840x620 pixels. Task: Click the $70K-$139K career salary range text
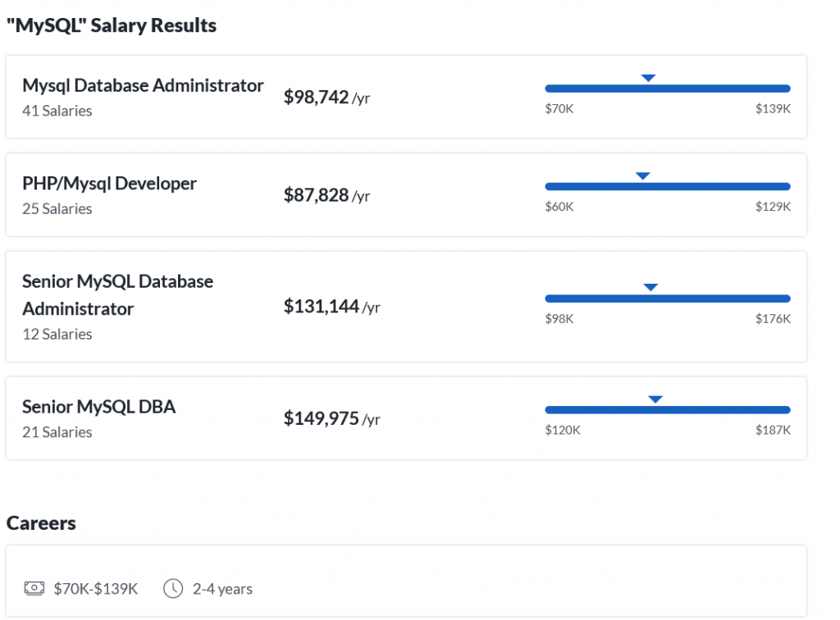click(x=96, y=589)
